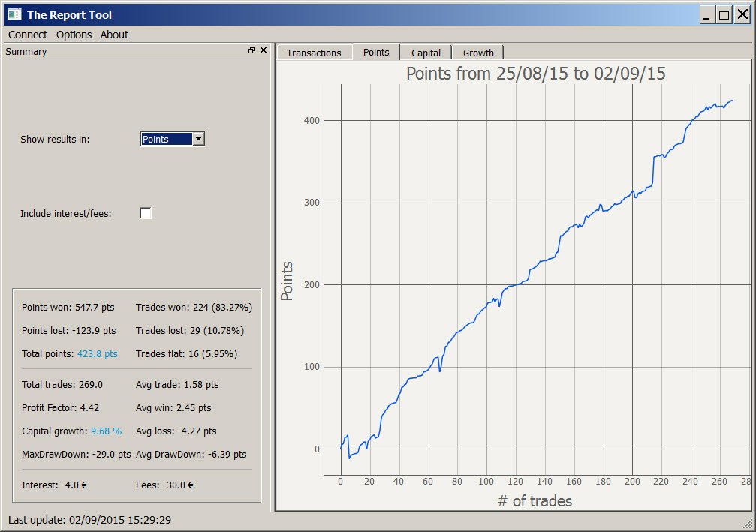Click the Last update timestamp in status bar

89,520
